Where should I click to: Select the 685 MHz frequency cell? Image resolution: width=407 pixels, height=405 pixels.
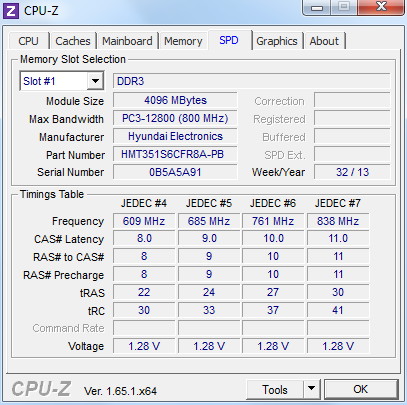coord(209,221)
